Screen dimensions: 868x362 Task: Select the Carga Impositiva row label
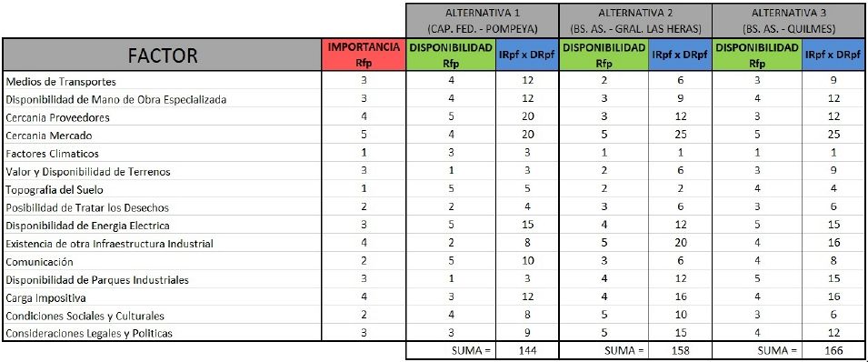162,297
